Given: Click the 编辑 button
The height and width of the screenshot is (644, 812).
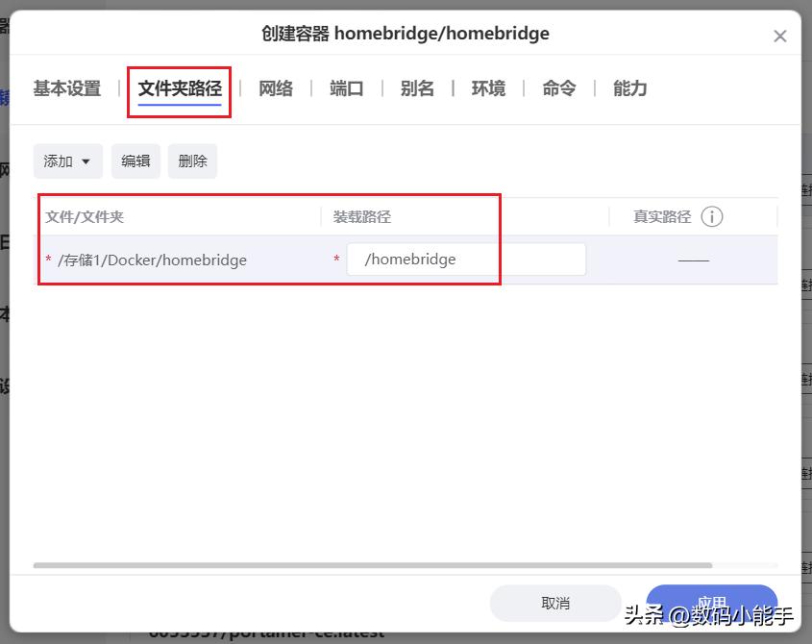Looking at the screenshot, I should (x=135, y=161).
